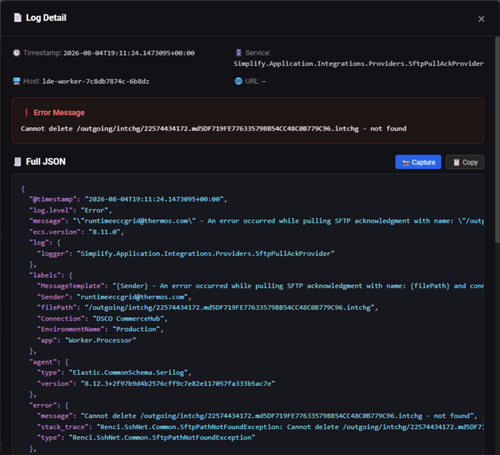The image size is (500, 455).
Task: Click the "agent": { line
Action: click(49, 362)
